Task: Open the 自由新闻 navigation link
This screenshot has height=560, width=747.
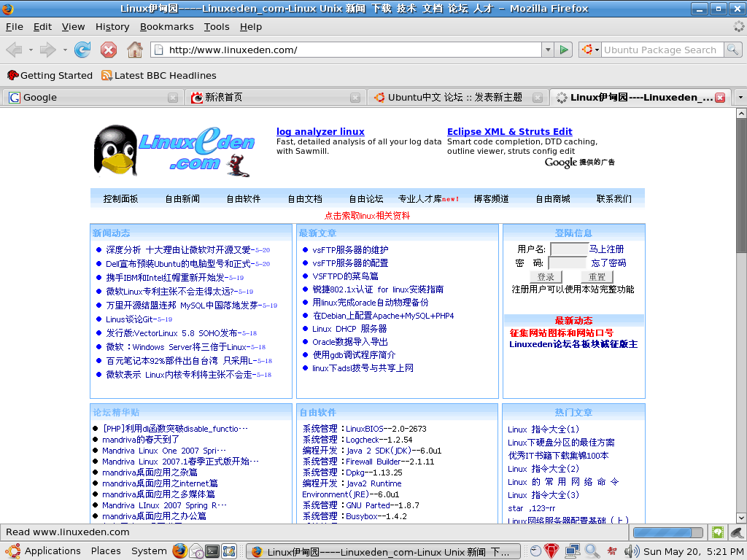Action: 182,199
